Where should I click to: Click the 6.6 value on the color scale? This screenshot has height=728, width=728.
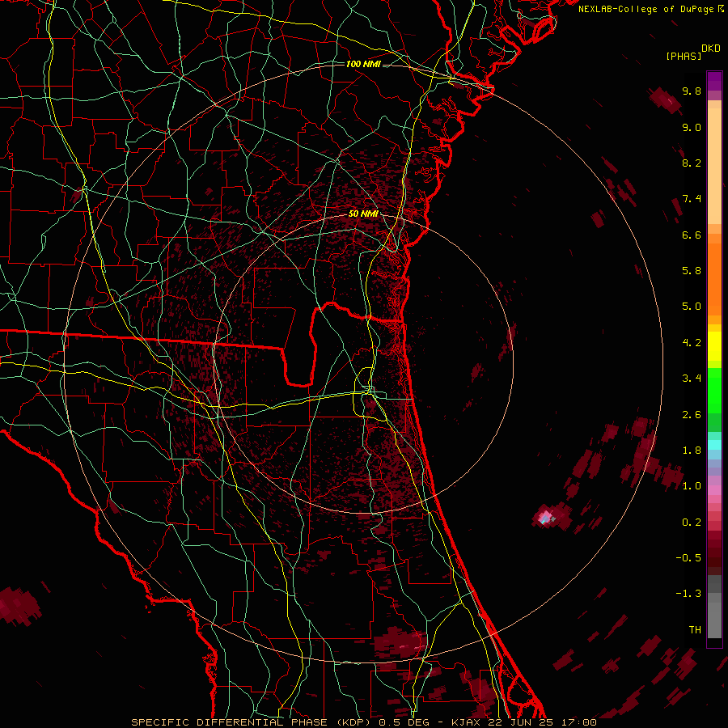point(692,235)
